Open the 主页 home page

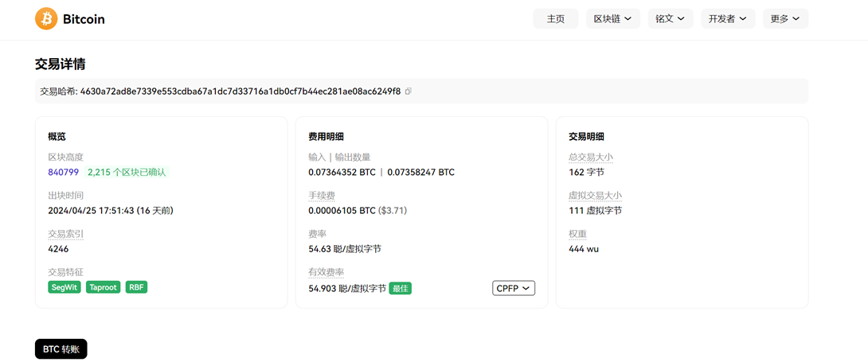point(555,18)
